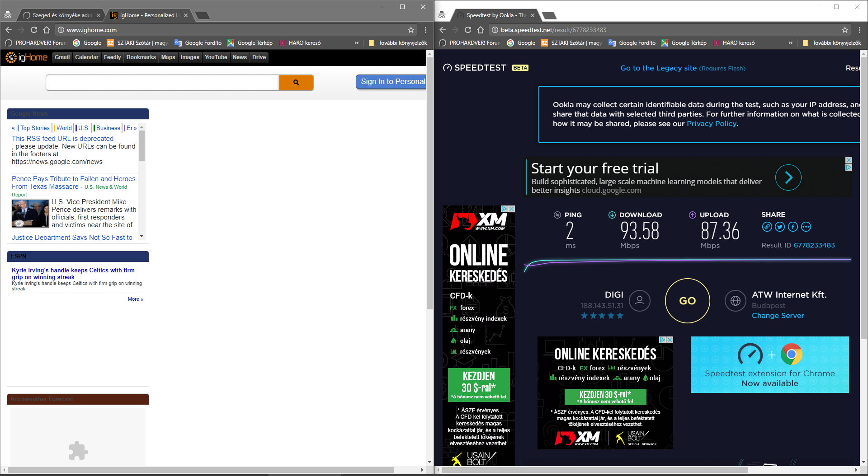Open Kyrie Irving's Celtics ESPN headline
Screen dimensions: 868x476
[x=73, y=274]
